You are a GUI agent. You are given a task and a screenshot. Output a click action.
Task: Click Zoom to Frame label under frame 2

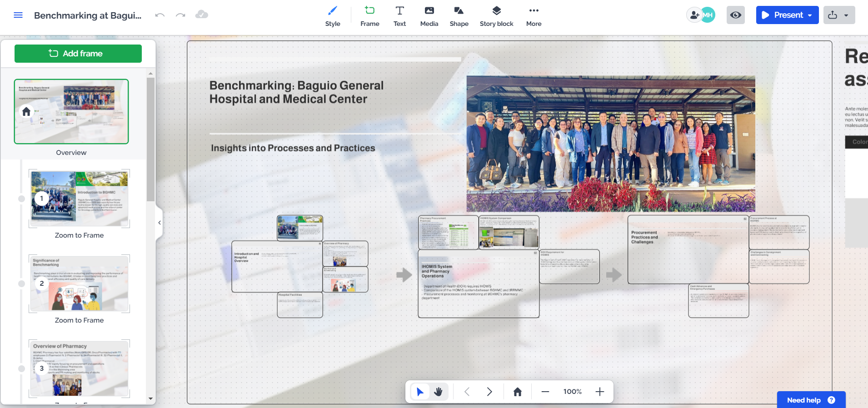[80, 320]
